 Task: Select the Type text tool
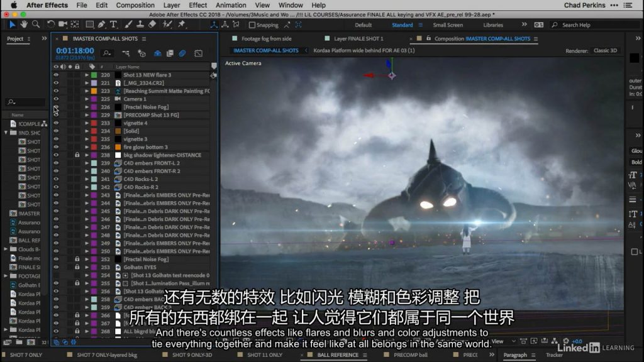click(x=113, y=25)
